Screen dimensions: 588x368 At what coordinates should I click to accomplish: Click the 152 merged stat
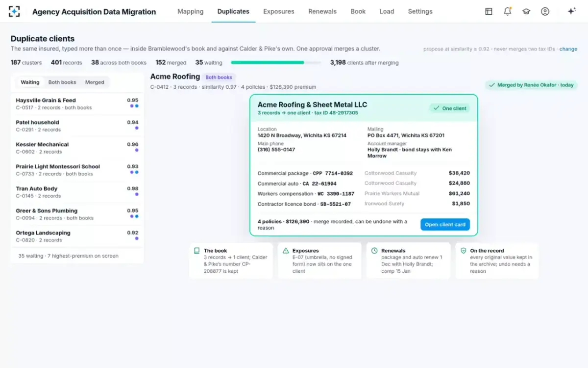click(171, 63)
